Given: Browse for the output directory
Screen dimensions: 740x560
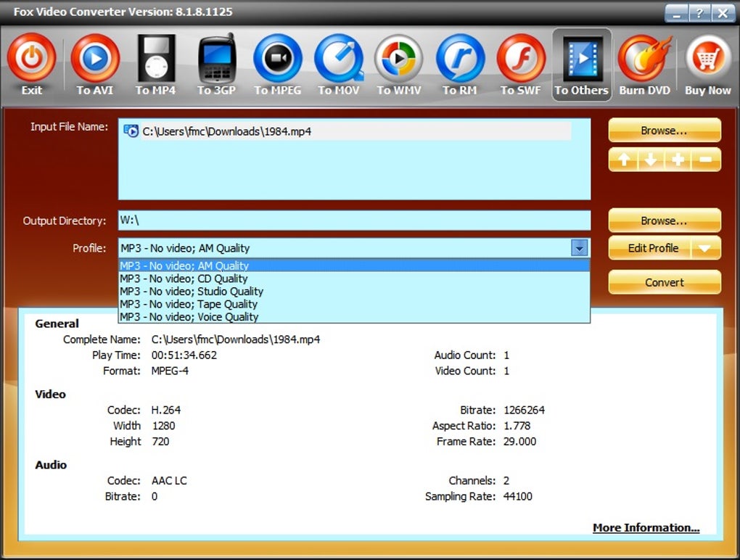Looking at the screenshot, I should tap(665, 221).
